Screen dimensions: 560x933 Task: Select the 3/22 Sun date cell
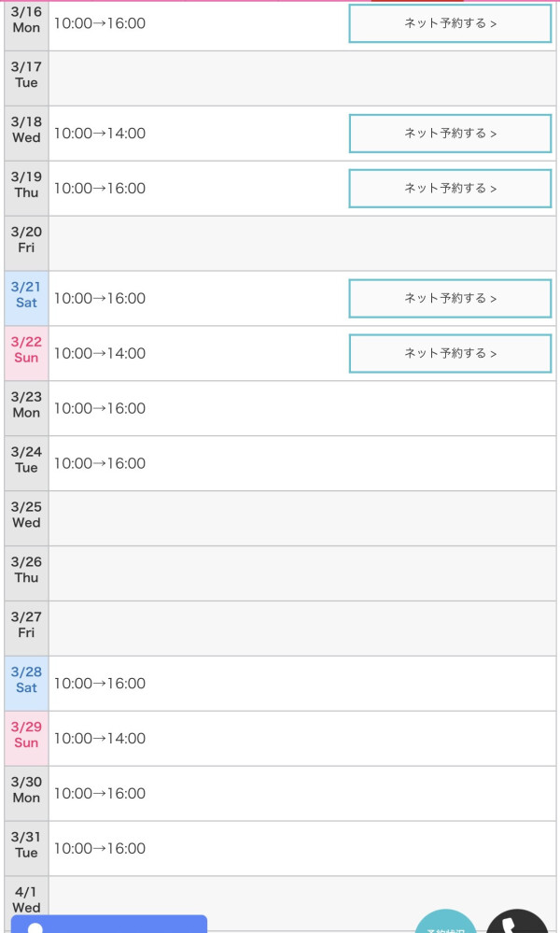[x=26, y=354]
